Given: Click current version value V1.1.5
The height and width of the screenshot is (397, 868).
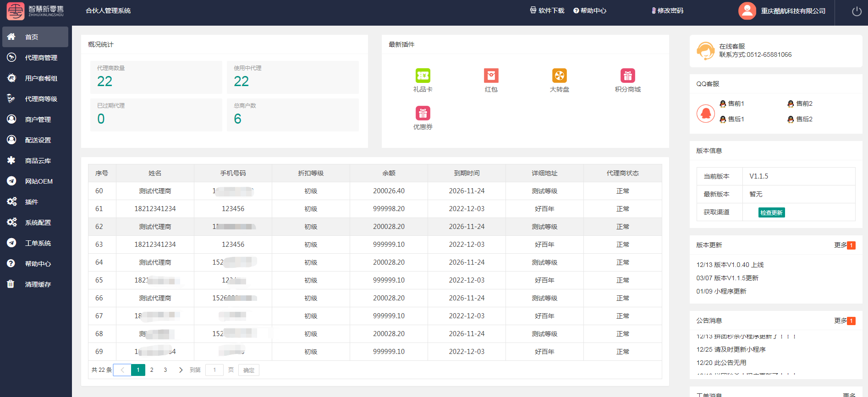Looking at the screenshot, I should click(758, 176).
